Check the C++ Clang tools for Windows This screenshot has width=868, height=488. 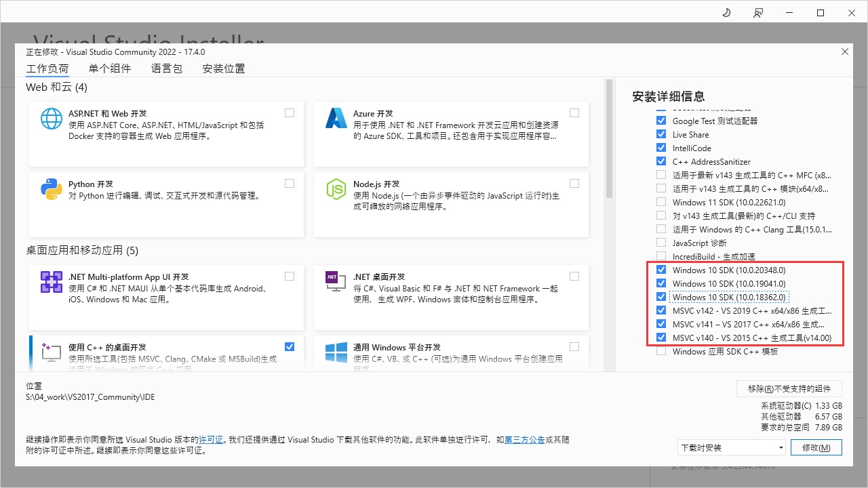661,229
